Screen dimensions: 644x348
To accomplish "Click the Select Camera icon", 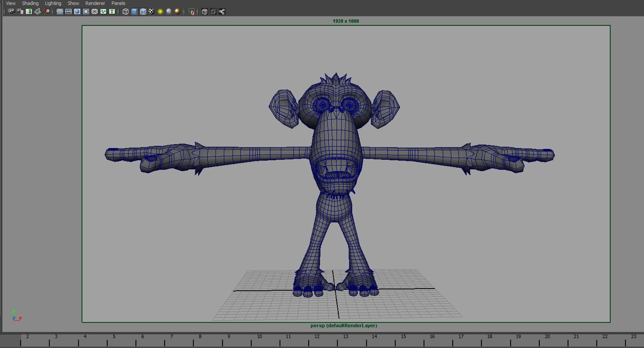I will pyautogui.click(x=11, y=12).
